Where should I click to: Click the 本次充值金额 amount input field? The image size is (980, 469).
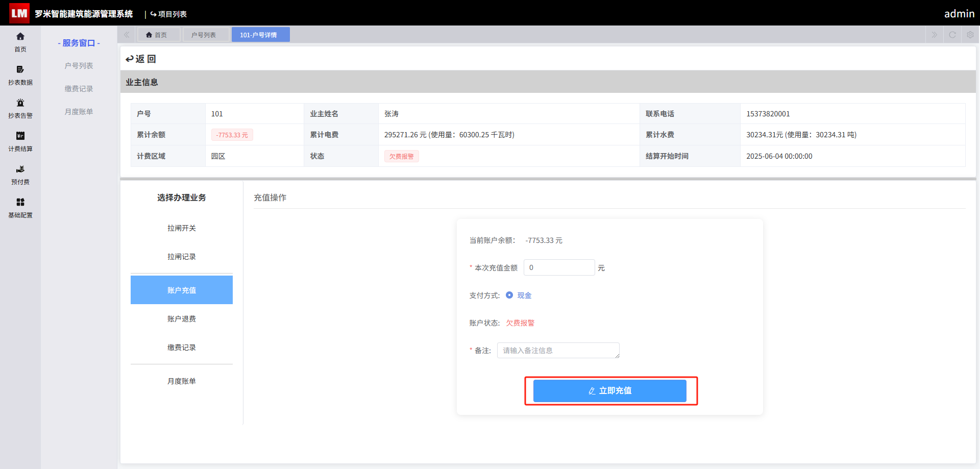click(559, 267)
